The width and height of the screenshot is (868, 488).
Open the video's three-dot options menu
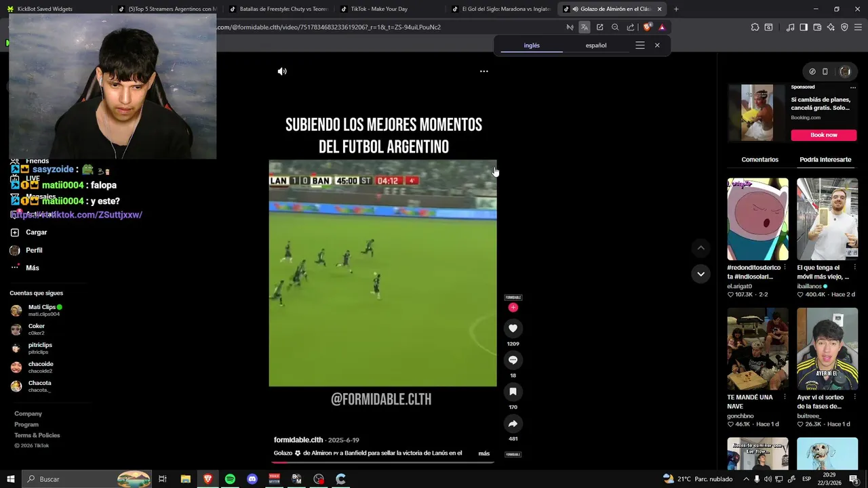(484, 71)
